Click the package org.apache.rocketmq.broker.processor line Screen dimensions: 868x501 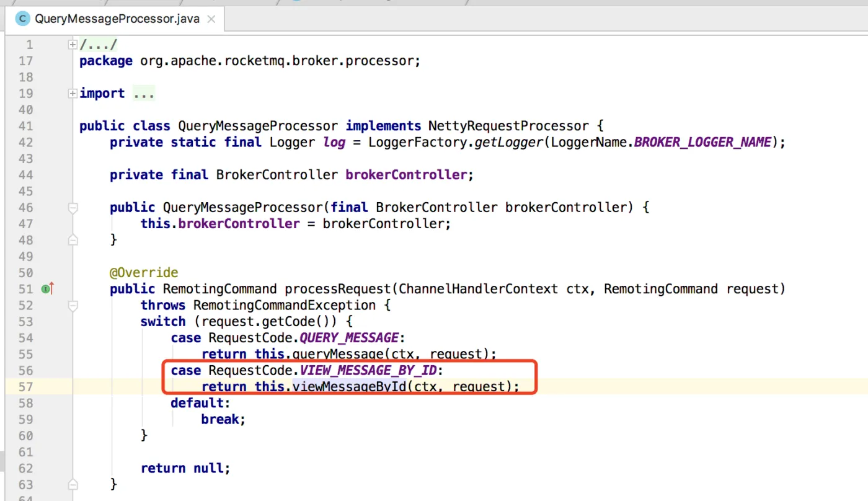[x=250, y=61]
